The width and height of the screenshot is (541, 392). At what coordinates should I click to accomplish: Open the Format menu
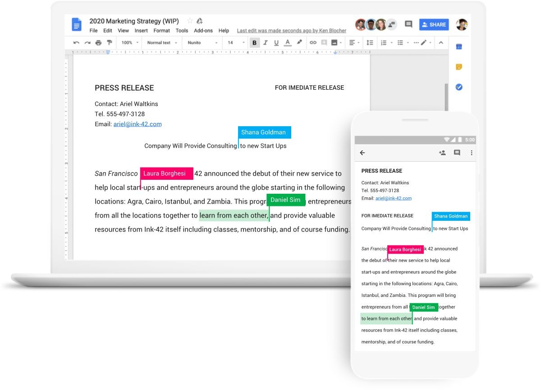(161, 31)
